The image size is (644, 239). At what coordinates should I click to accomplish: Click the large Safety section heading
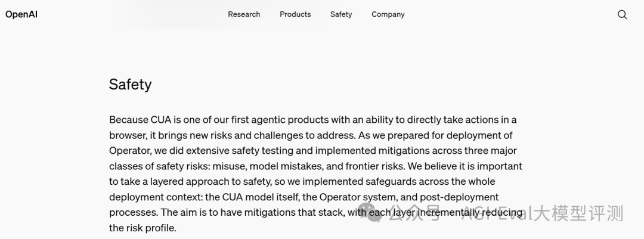[x=130, y=85]
